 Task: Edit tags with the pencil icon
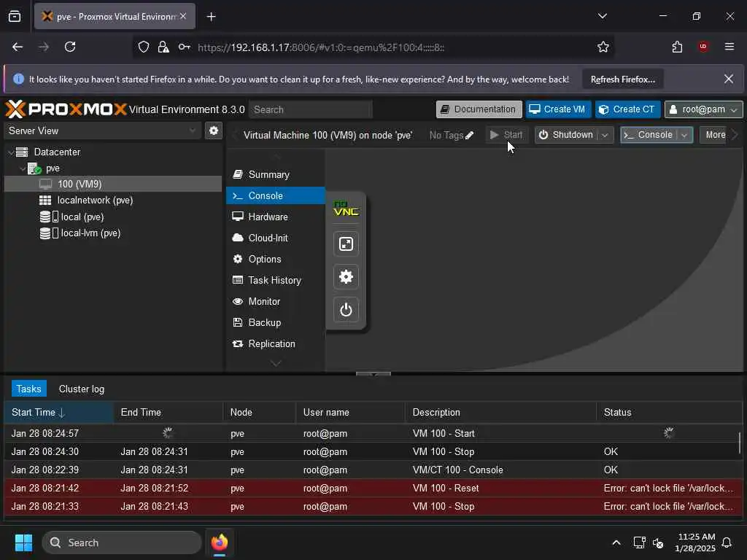[x=469, y=135]
